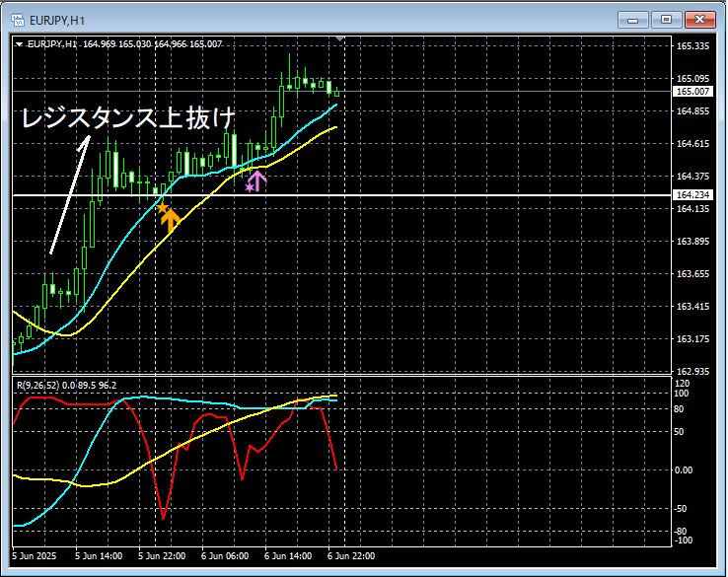The width and height of the screenshot is (728, 577).
Task: Click the 163.655 price scale value
Action: coord(692,274)
